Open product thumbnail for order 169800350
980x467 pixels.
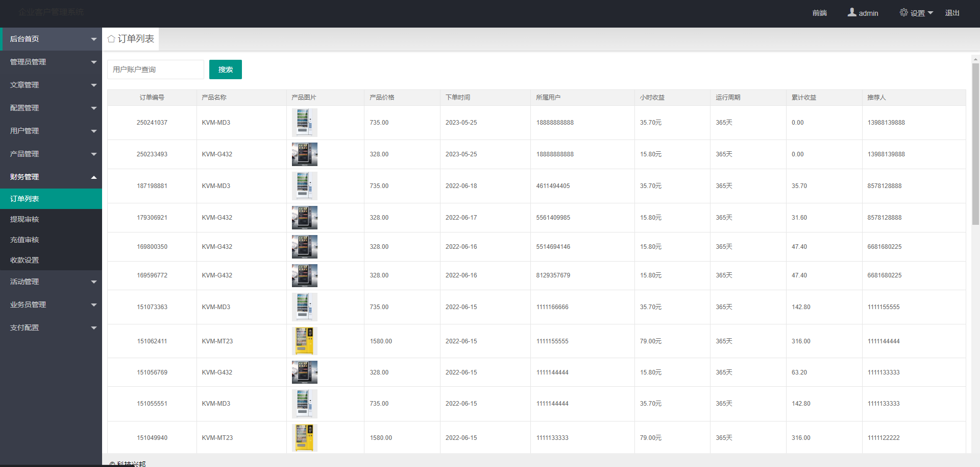[x=305, y=247]
